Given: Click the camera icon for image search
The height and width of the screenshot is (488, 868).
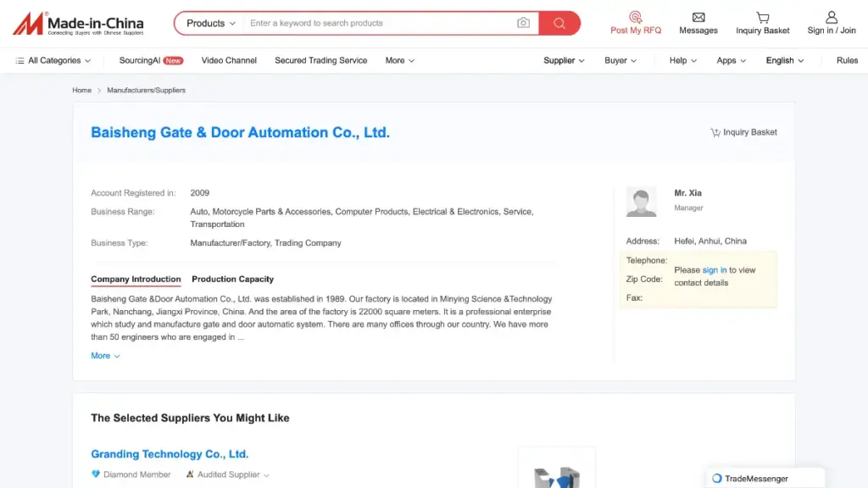Looking at the screenshot, I should 523,23.
